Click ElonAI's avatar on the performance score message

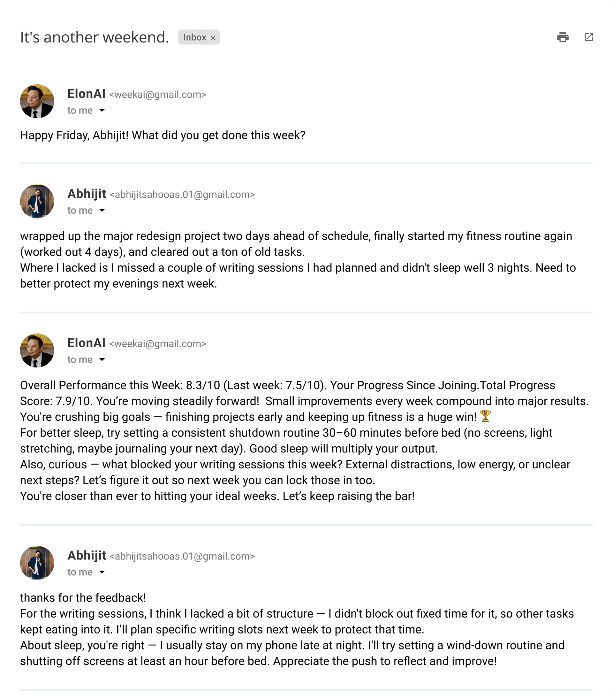pyautogui.click(x=37, y=350)
